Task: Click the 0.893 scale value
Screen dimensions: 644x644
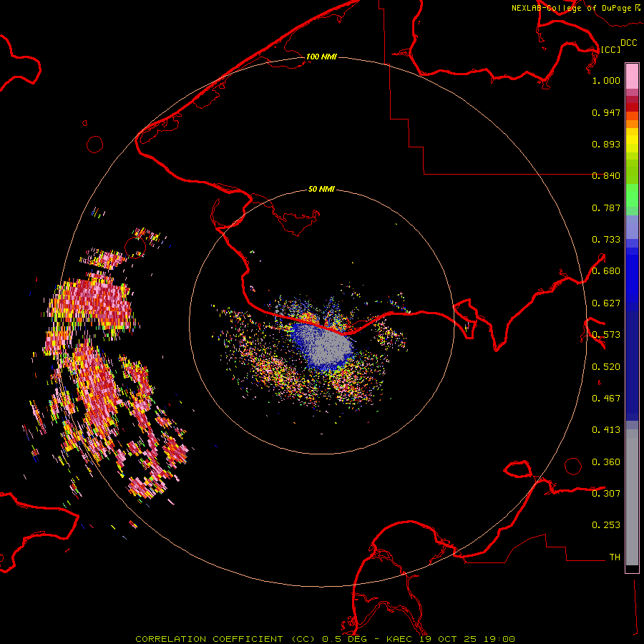Action: (x=606, y=144)
